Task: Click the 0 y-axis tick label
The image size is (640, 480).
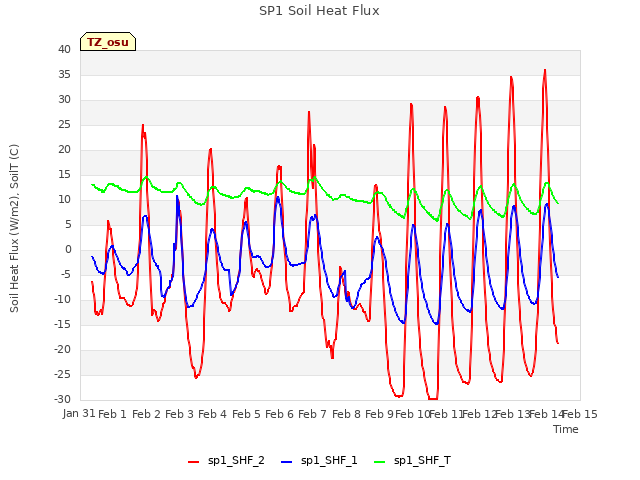Action: click(68, 250)
